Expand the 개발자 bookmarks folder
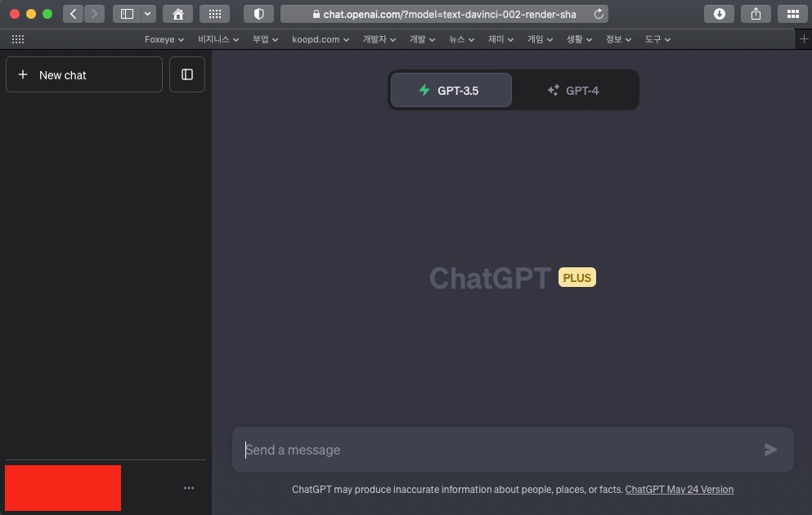Image resolution: width=812 pixels, height=515 pixels. [379, 39]
